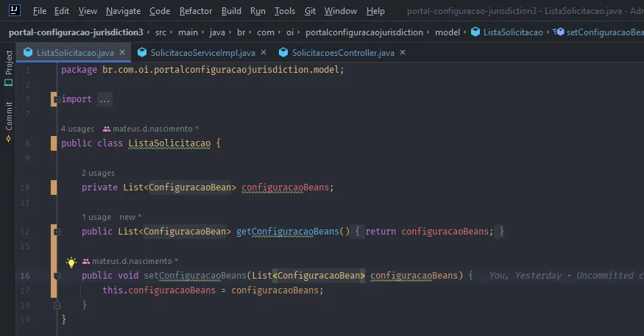
Task: Click the br breadcrumb
Action: click(x=241, y=32)
